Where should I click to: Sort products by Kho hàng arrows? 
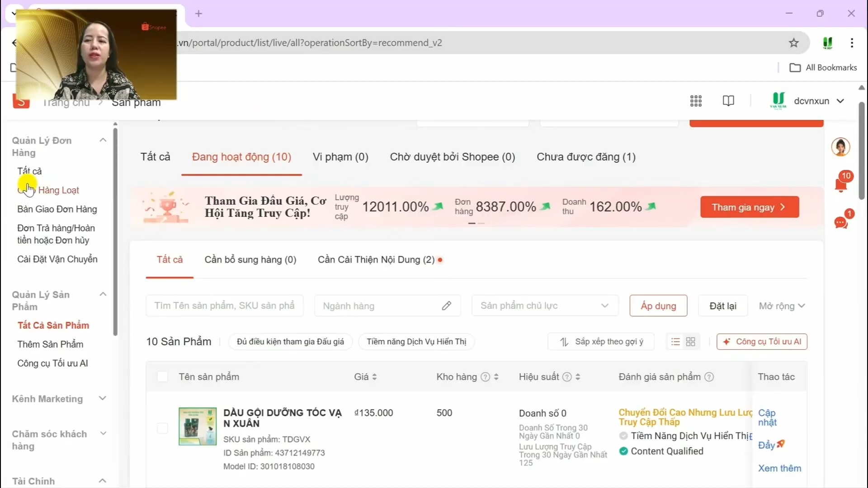pos(496,377)
